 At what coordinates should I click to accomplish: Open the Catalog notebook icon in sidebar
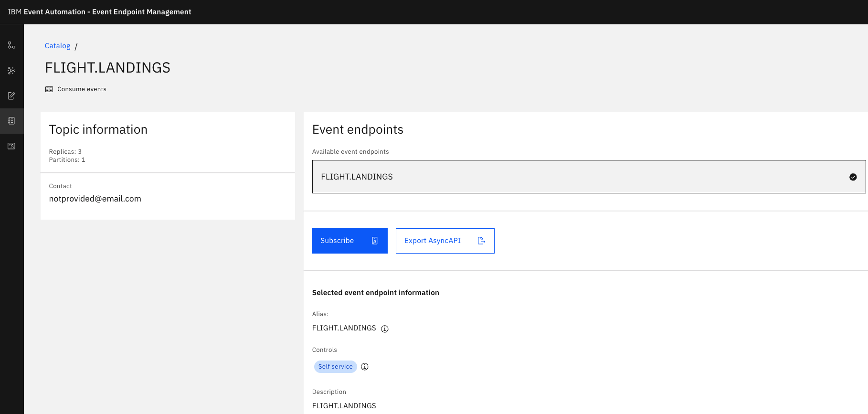coord(11,121)
